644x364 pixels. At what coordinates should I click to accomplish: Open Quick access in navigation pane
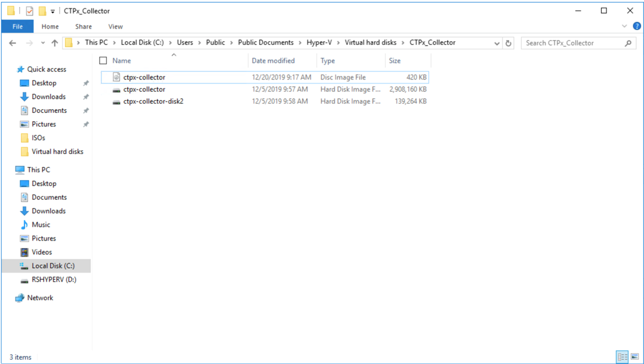47,69
